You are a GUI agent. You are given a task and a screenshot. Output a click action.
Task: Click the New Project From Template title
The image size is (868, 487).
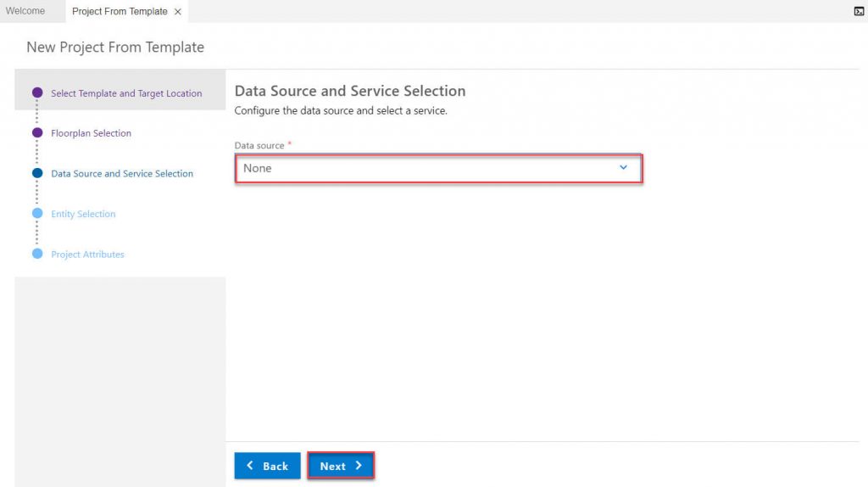(x=115, y=48)
